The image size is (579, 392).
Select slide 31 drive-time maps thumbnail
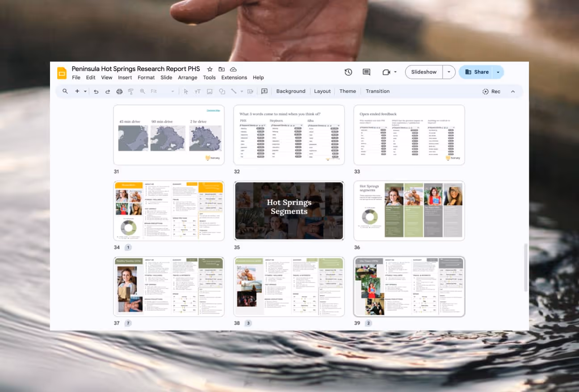[x=169, y=135]
